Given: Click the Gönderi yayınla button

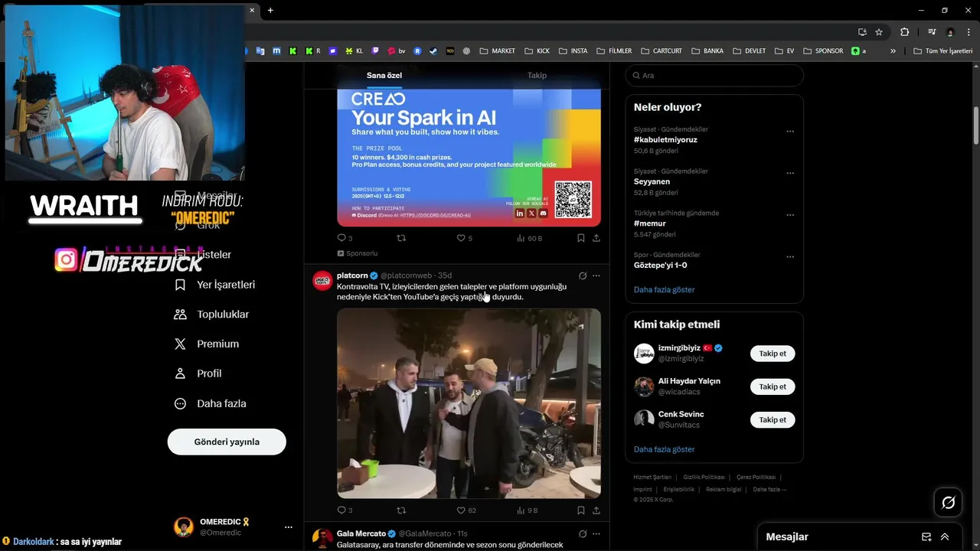Looking at the screenshot, I should 227,442.
